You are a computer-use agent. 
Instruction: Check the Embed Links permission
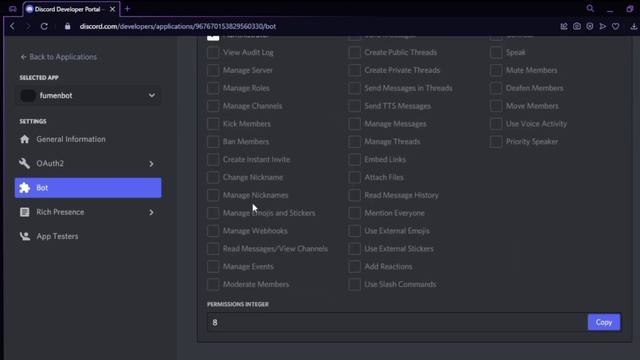point(355,160)
